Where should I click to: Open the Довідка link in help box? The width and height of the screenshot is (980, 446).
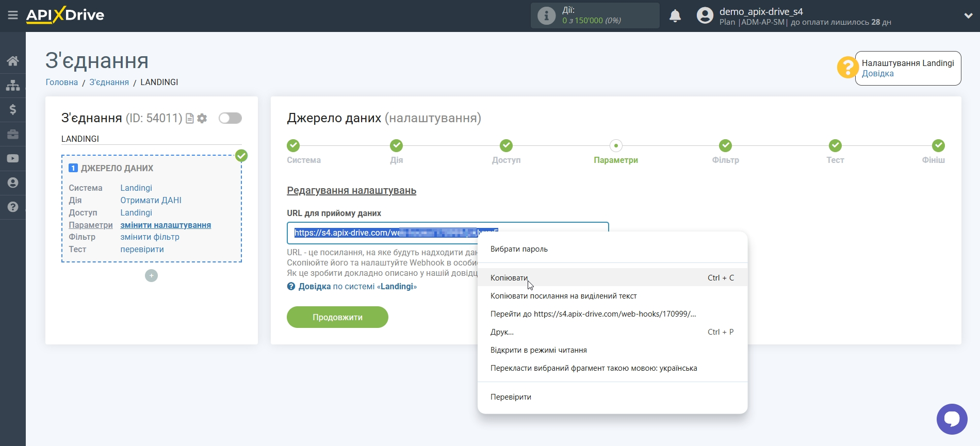click(877, 74)
